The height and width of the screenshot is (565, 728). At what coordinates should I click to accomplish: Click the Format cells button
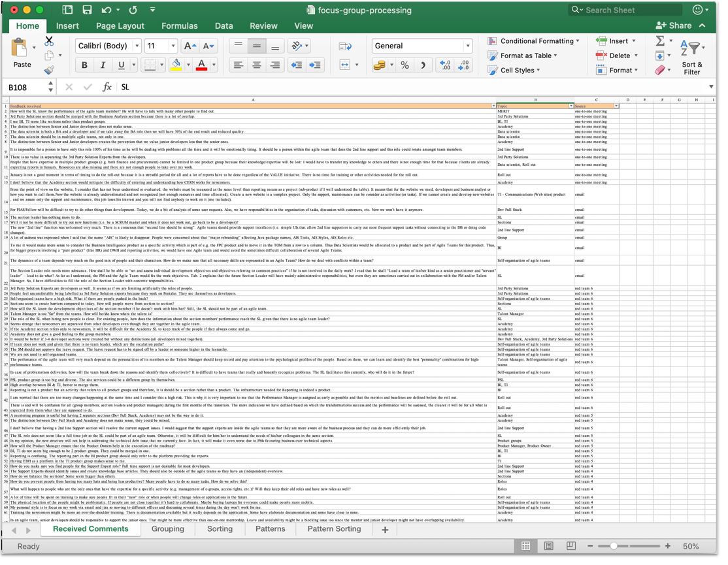click(616, 70)
